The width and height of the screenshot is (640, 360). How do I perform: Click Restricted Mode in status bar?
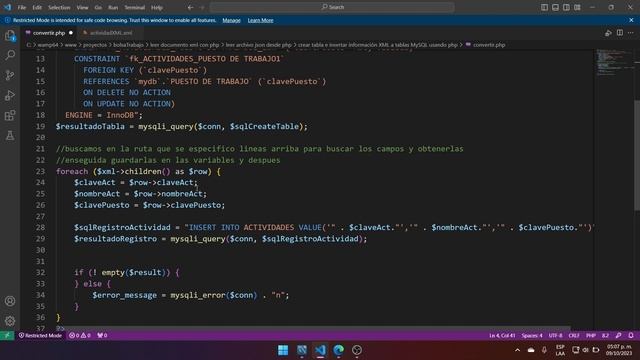tap(40, 336)
